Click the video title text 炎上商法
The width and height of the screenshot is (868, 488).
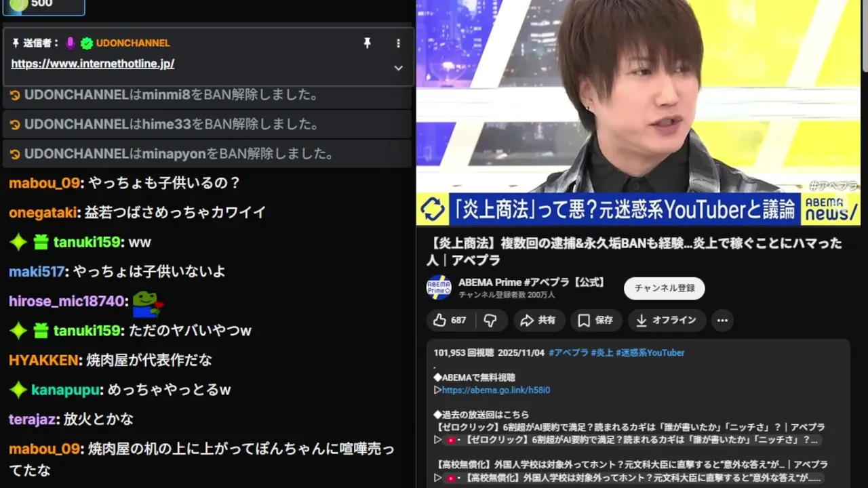click(x=633, y=251)
